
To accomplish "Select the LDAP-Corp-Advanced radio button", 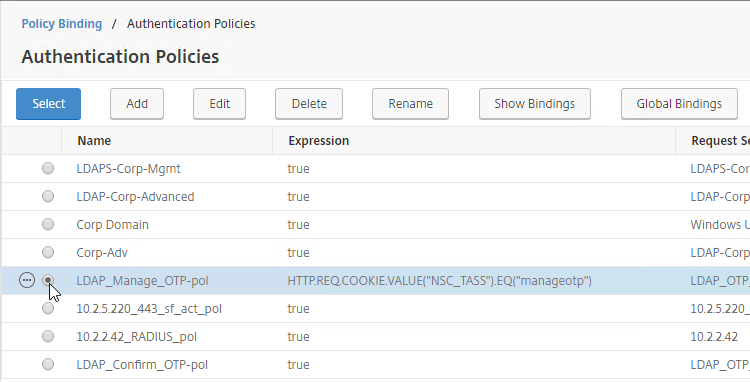I will pyautogui.click(x=48, y=196).
